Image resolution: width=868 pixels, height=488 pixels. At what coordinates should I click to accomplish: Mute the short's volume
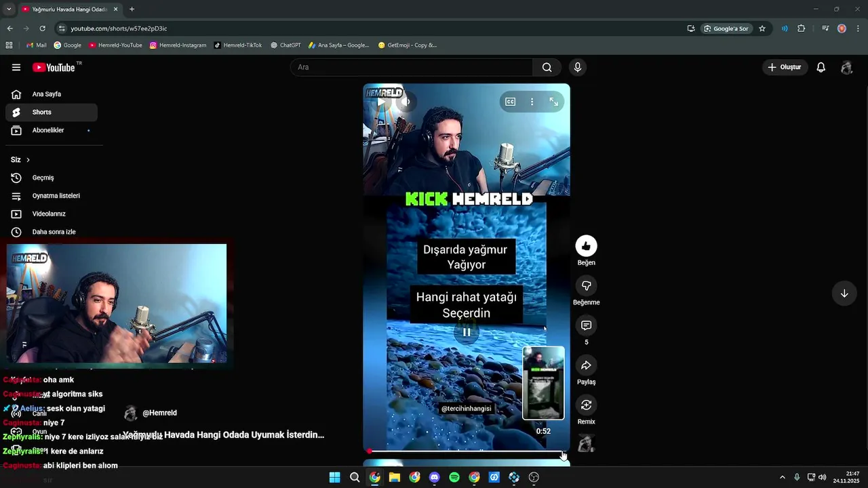coord(406,102)
